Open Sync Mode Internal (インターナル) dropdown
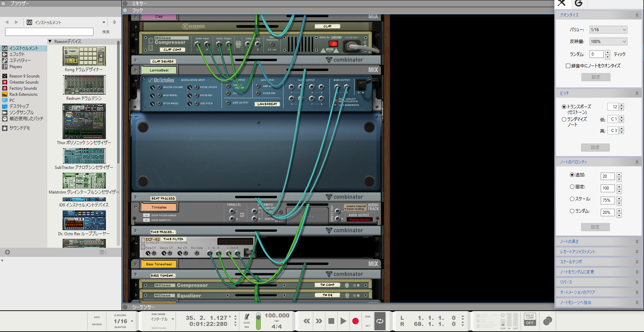Image resolution: width=644 pixels, height=332 pixels. pos(173,319)
